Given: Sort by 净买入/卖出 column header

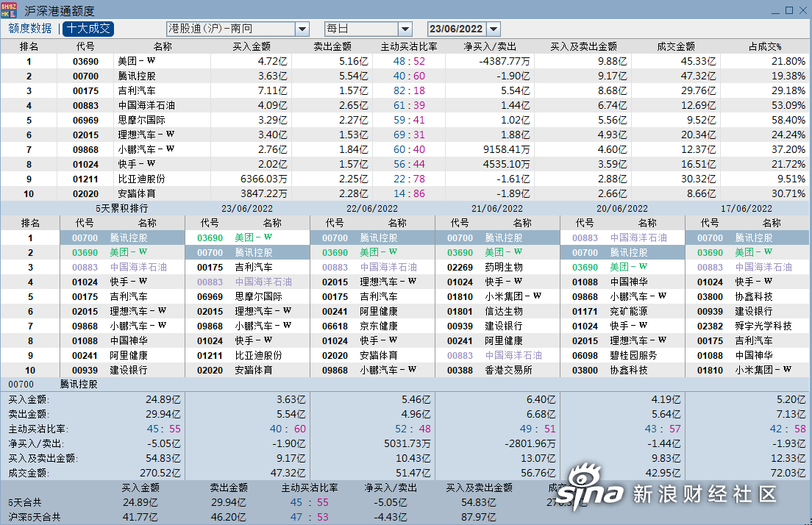Looking at the screenshot, I should [490, 46].
